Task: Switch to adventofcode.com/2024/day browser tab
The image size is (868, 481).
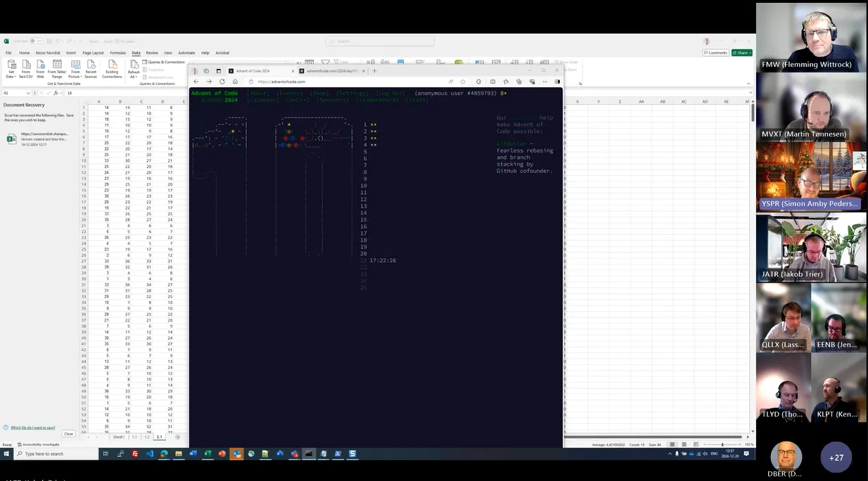Action: (331, 71)
